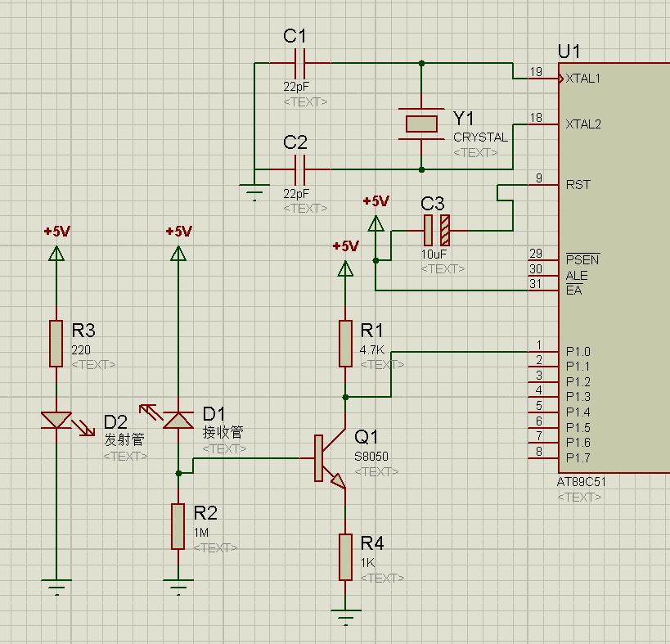Image resolution: width=670 pixels, height=644 pixels.
Task: Select the R2 resistor body
Action: [x=178, y=526]
